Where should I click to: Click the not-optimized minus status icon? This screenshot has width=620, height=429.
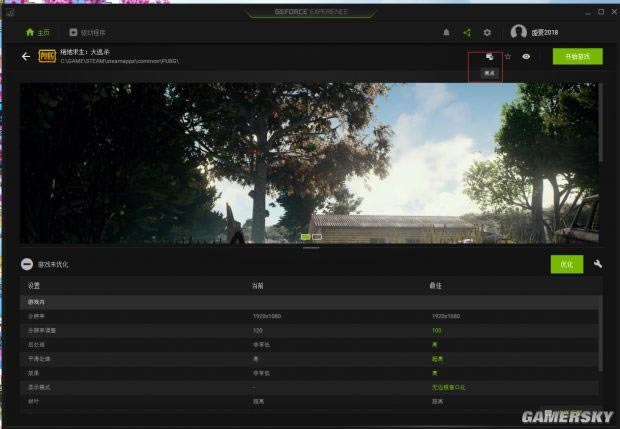pos(27,264)
